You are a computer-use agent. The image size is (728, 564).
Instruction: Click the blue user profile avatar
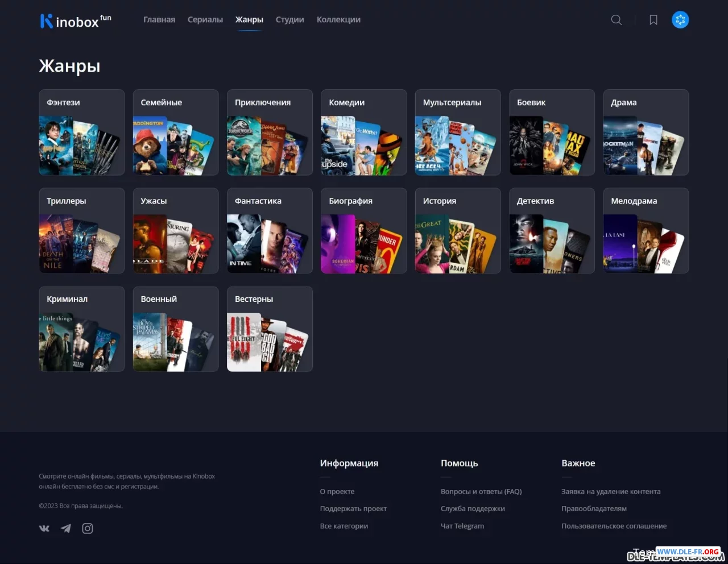coord(680,20)
